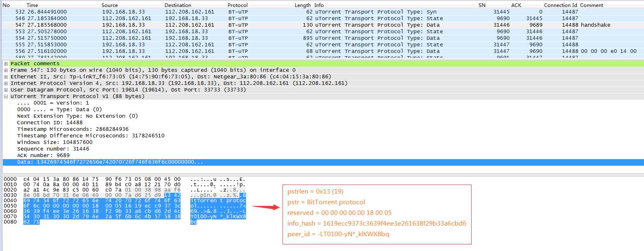Select the 'Windows Size: 104857600' field
The width and height of the screenshot is (644, 251).
(x=55, y=142)
